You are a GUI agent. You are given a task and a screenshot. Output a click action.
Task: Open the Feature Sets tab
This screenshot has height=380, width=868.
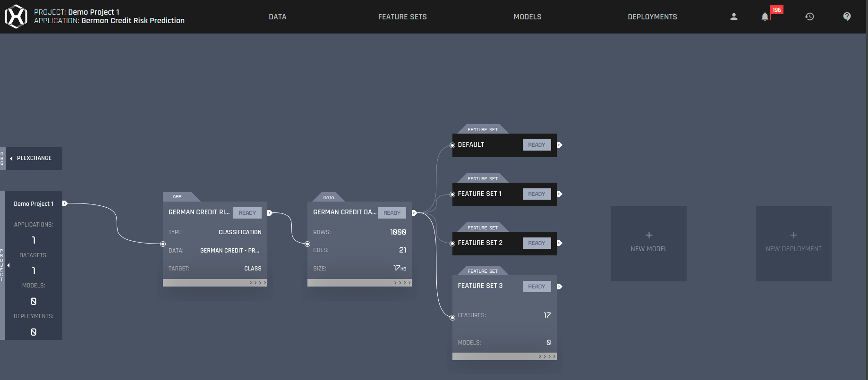(402, 17)
